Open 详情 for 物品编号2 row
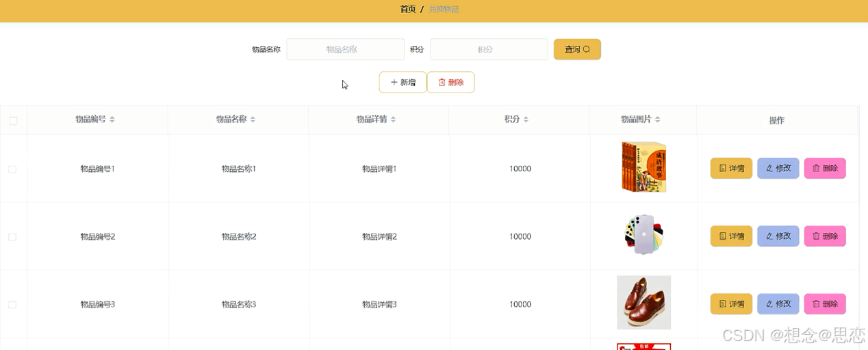The height and width of the screenshot is (350, 868). [x=731, y=236]
